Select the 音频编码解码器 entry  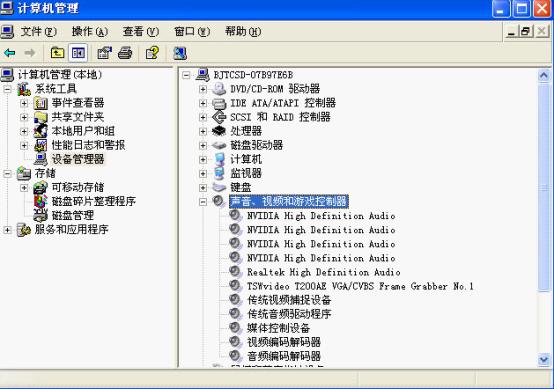(x=284, y=356)
